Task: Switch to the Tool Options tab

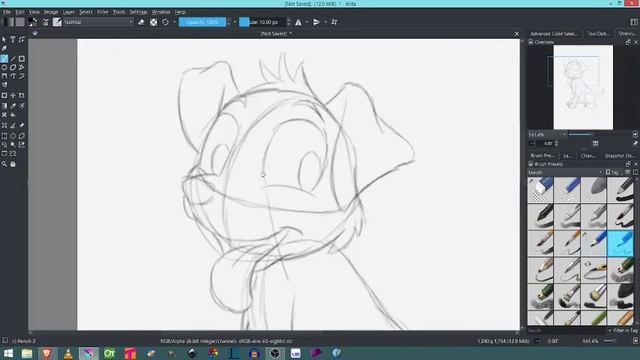Action: coord(598,33)
